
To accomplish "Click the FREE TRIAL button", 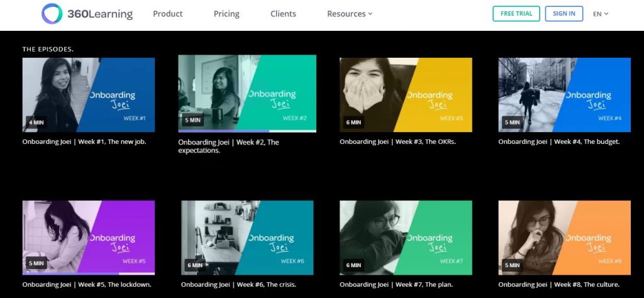I will point(516,14).
